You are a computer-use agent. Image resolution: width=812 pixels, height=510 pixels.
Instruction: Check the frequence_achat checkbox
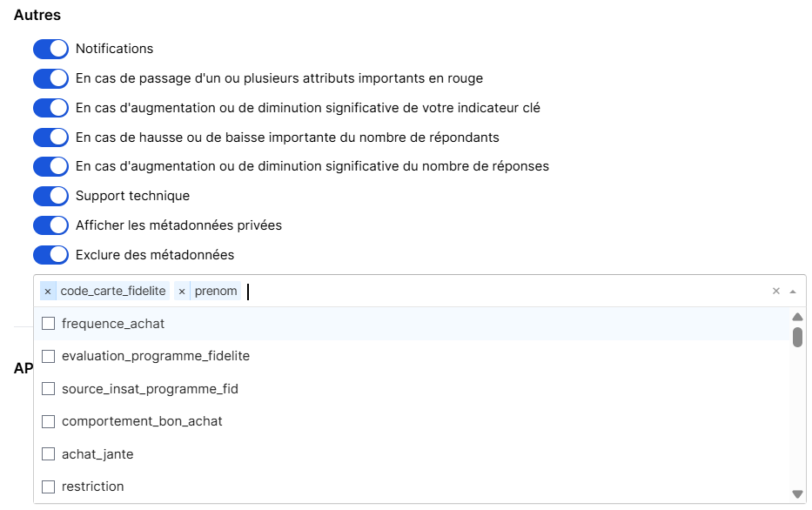[49, 324]
